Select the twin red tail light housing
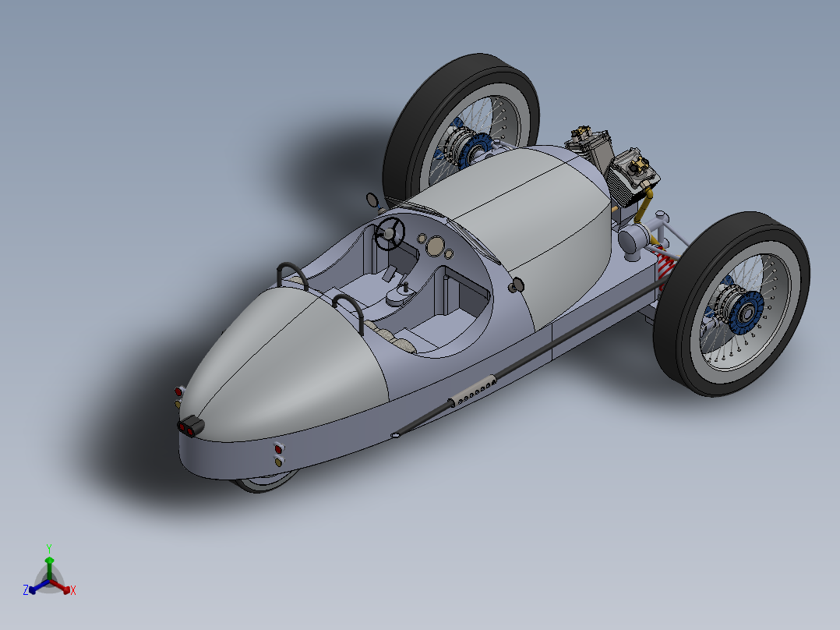The image size is (840, 630). [x=191, y=426]
